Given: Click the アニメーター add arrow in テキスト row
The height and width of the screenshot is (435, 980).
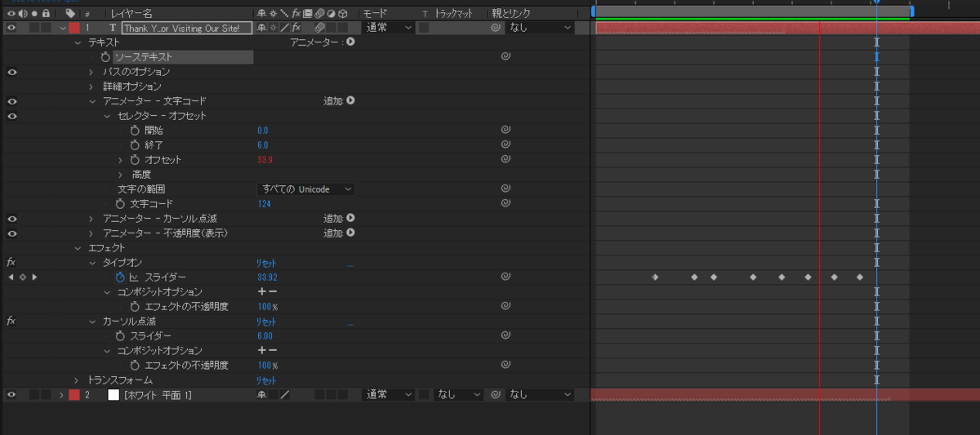Looking at the screenshot, I should (x=350, y=42).
